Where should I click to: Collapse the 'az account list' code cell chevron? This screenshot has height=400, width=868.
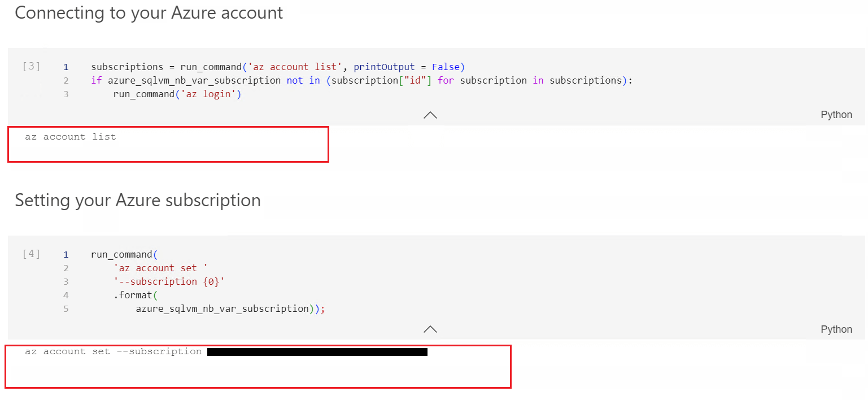pyautogui.click(x=430, y=115)
